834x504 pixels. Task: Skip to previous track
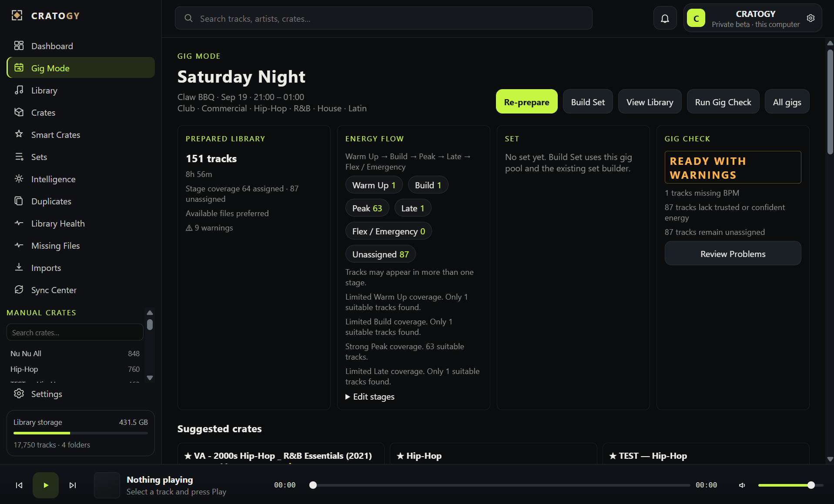point(19,485)
